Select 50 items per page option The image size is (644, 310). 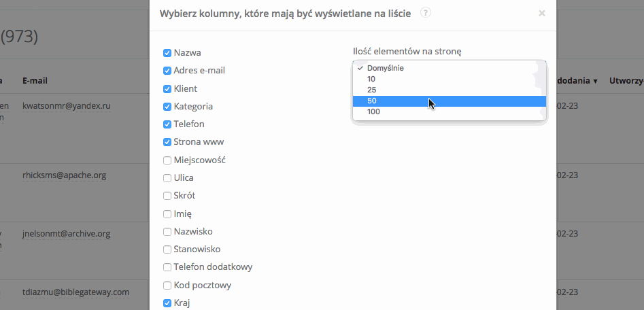pyautogui.click(x=372, y=101)
